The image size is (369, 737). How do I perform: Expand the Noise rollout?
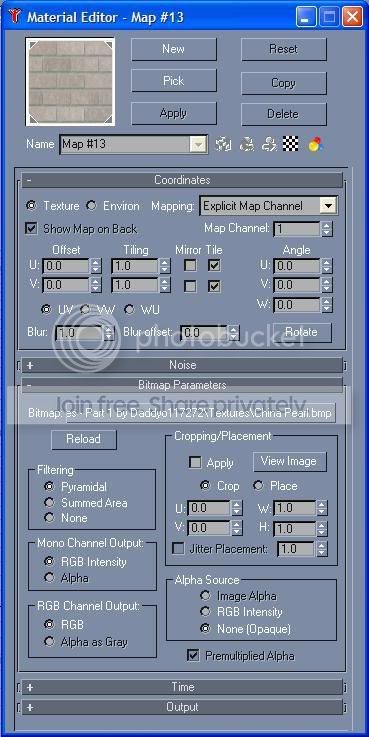tap(182, 365)
